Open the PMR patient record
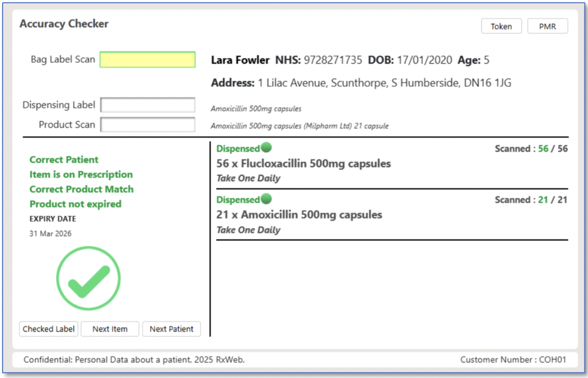The image size is (588, 378). click(x=547, y=26)
